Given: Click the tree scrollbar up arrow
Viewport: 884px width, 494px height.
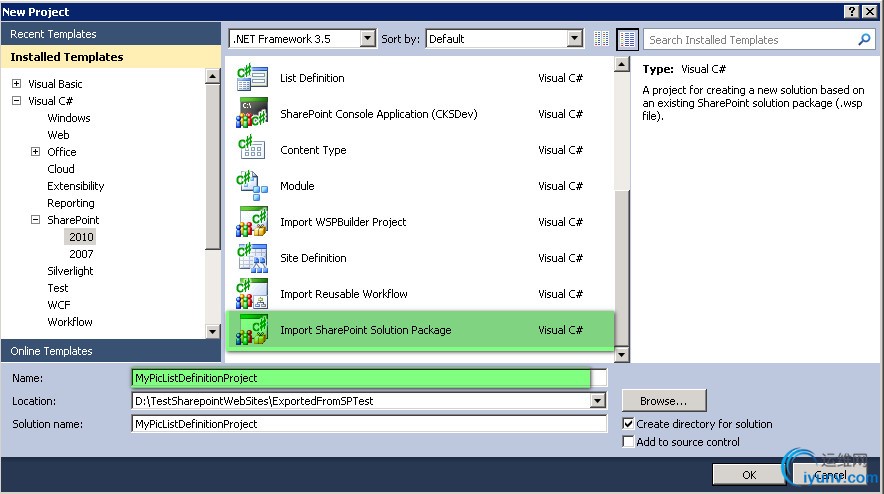Looking at the screenshot, I should 213,76.
